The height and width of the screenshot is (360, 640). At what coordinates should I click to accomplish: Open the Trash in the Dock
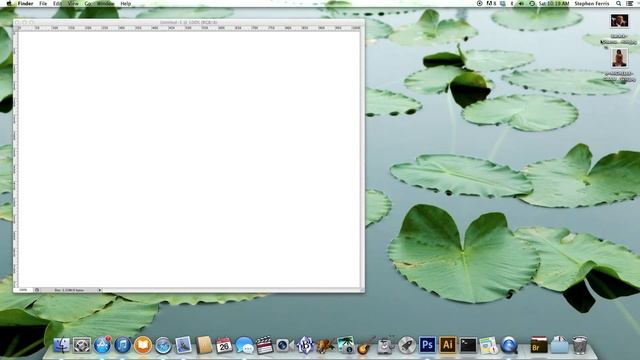pos(580,345)
